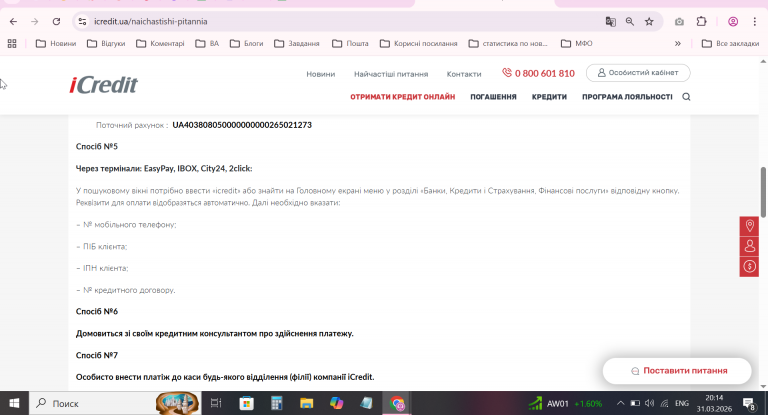Click the Windows Поиск search box
Viewport: 768px width, 415px height.
[115, 403]
